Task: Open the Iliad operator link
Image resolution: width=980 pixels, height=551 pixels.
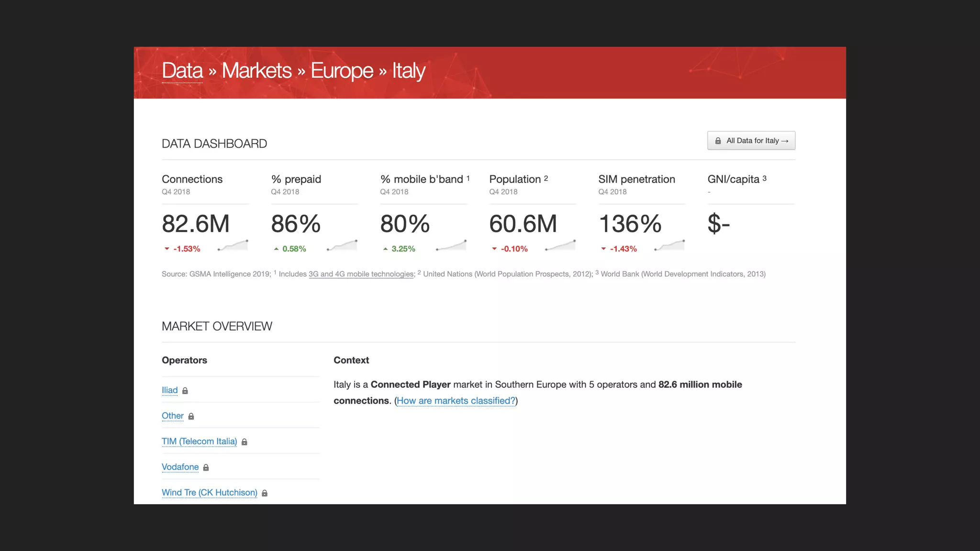Action: click(169, 390)
